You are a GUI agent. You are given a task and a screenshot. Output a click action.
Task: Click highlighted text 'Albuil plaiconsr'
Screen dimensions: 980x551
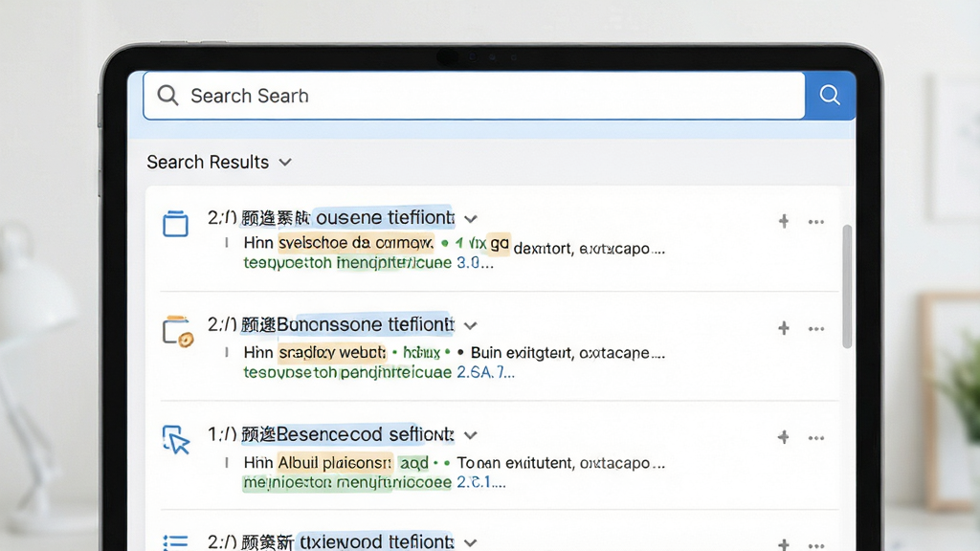(x=334, y=463)
